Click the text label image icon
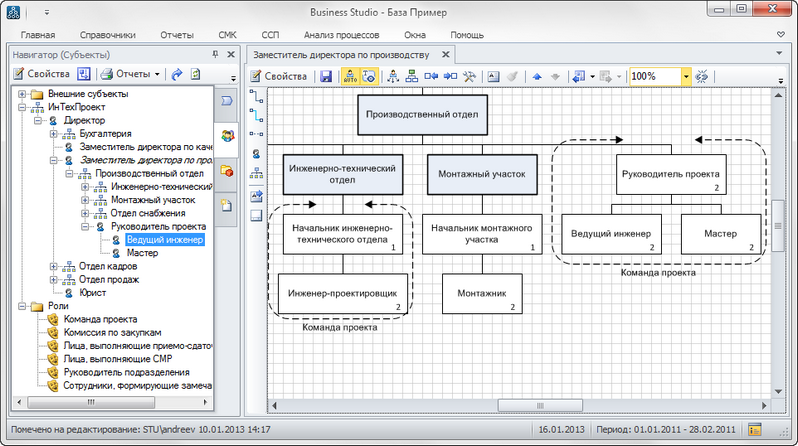Screen dimensions: 798x446 493,76
